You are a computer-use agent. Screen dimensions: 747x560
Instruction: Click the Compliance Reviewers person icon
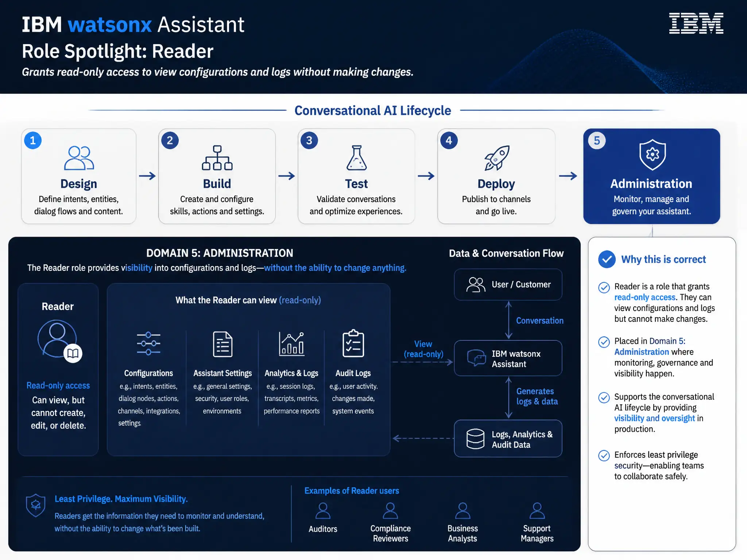point(390,511)
